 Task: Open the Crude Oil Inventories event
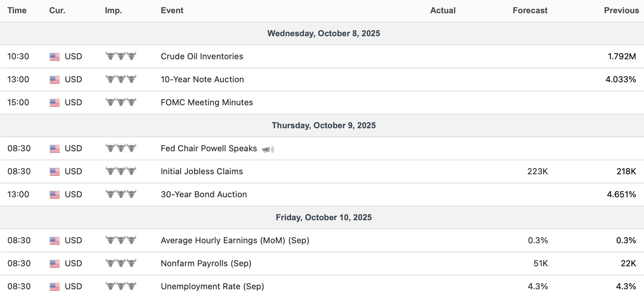point(202,56)
